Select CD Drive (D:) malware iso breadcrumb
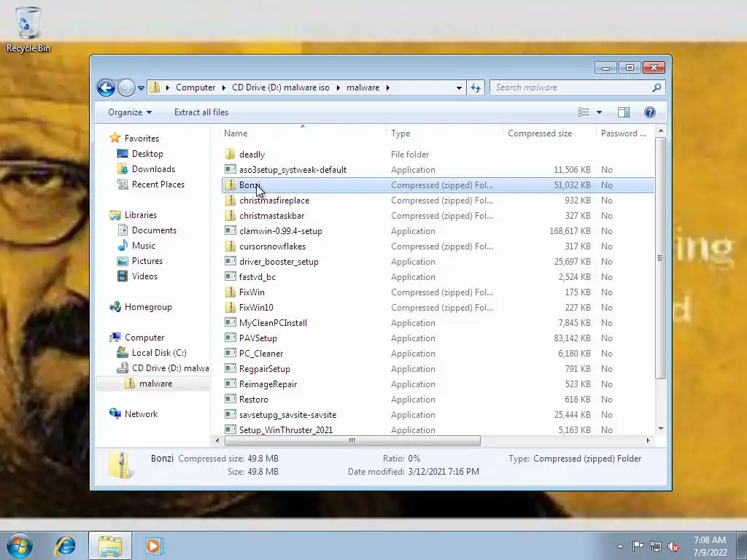747x560 pixels. 281,87
